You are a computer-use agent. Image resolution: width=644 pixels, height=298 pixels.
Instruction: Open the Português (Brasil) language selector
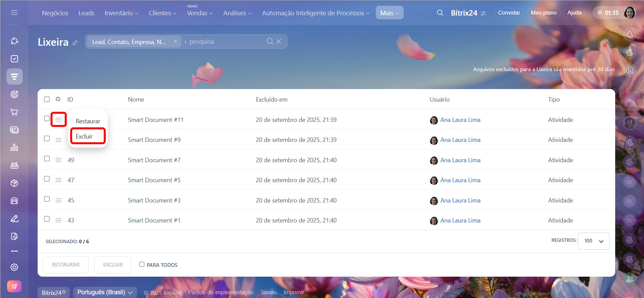(x=105, y=292)
